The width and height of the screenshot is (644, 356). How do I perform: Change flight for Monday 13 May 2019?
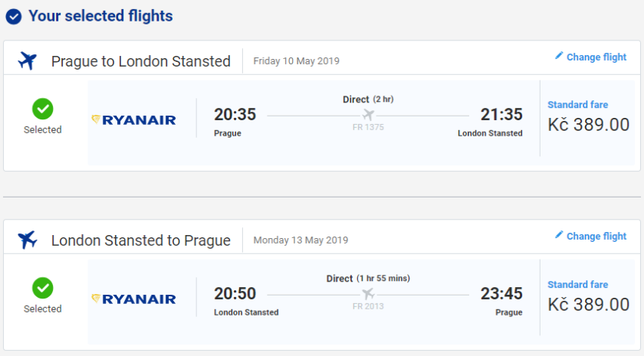[596, 237]
